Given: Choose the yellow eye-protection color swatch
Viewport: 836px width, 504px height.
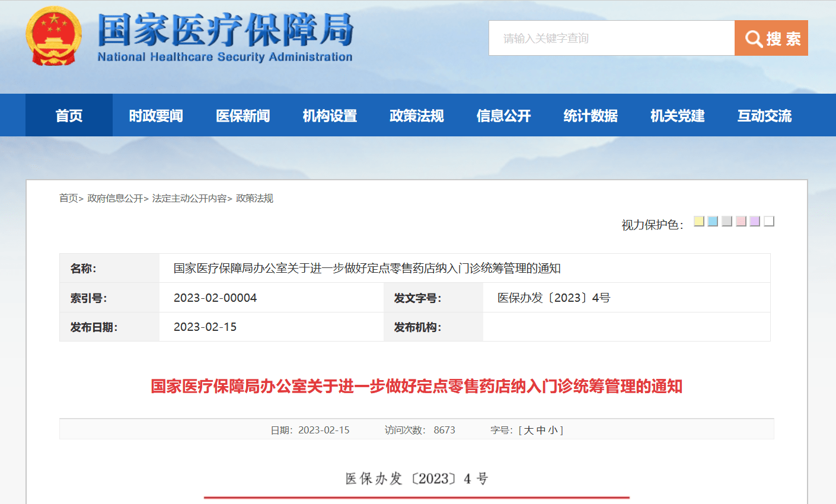Looking at the screenshot, I should click(699, 221).
